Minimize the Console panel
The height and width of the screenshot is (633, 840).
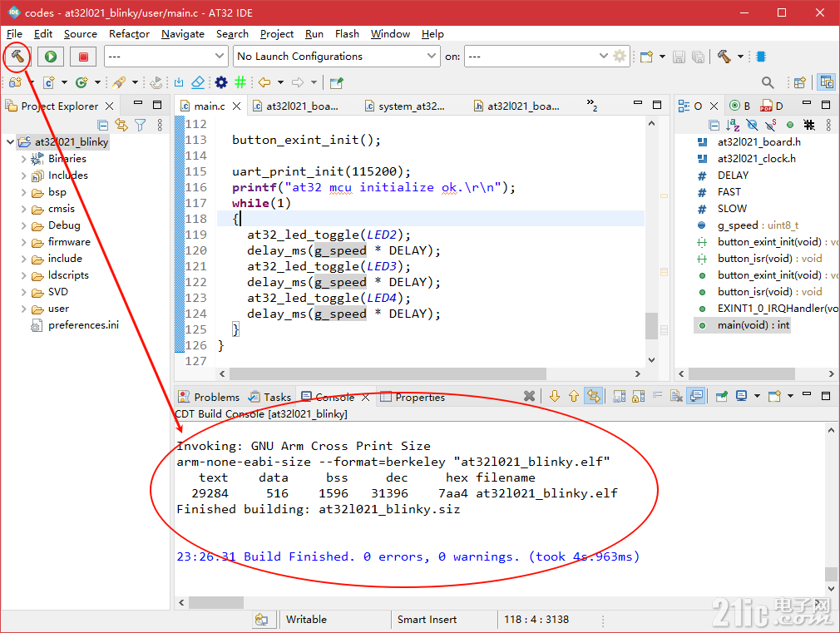click(x=807, y=395)
